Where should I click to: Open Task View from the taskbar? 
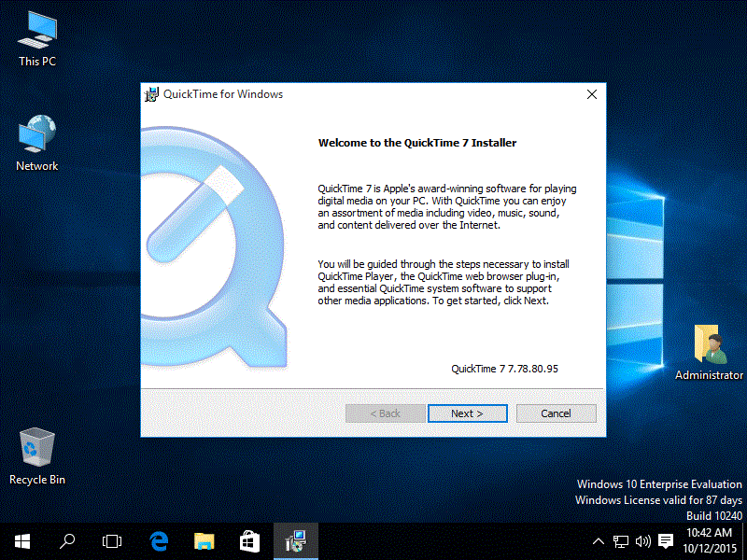(112, 540)
